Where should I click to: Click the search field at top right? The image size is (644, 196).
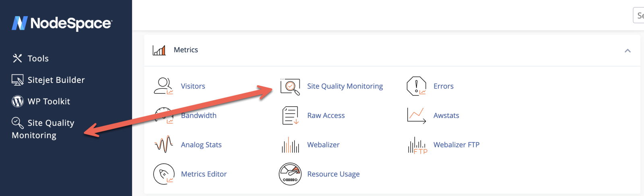pyautogui.click(x=639, y=15)
